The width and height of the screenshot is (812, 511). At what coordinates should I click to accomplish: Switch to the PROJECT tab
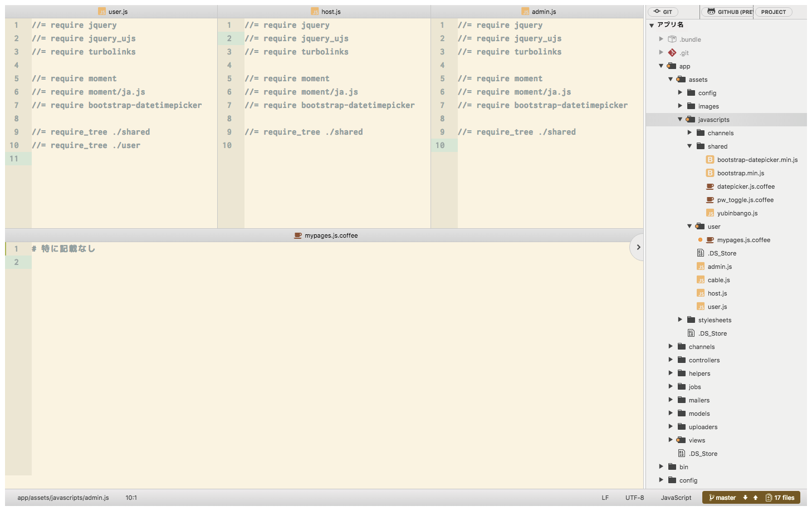pos(773,12)
